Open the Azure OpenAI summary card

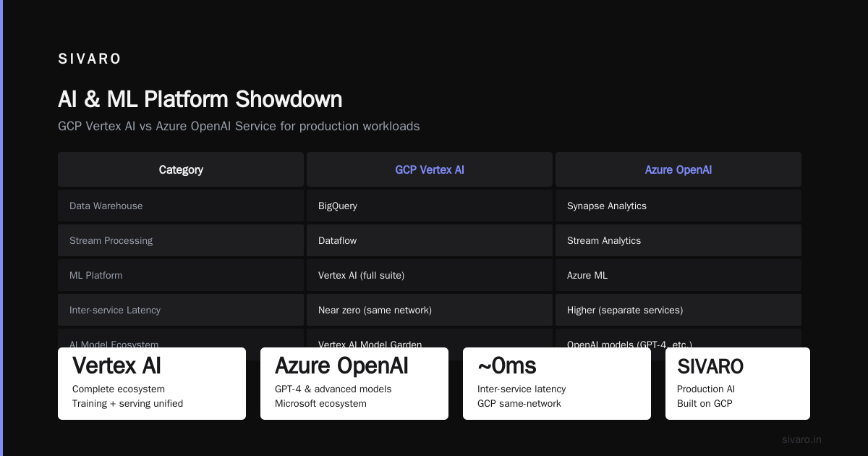point(354,384)
